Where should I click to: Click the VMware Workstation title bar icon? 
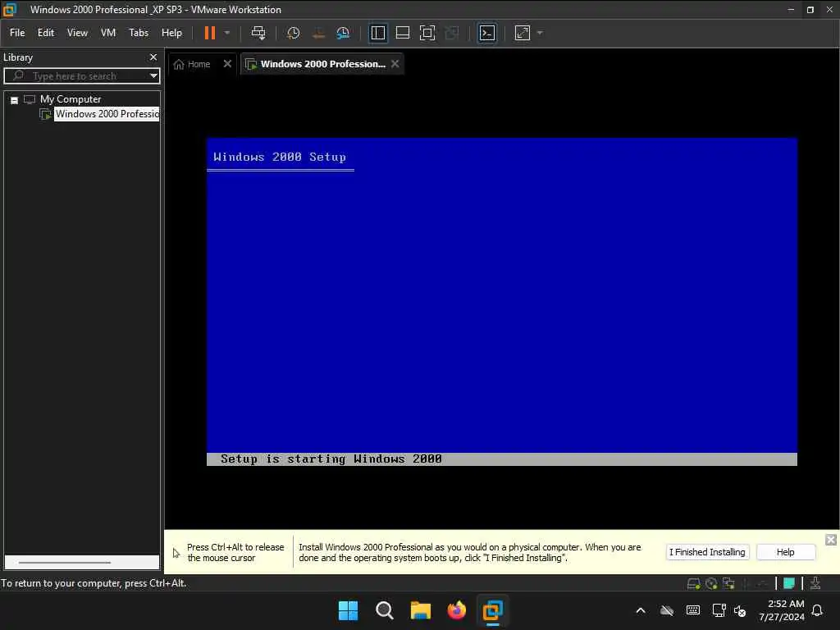click(10, 9)
